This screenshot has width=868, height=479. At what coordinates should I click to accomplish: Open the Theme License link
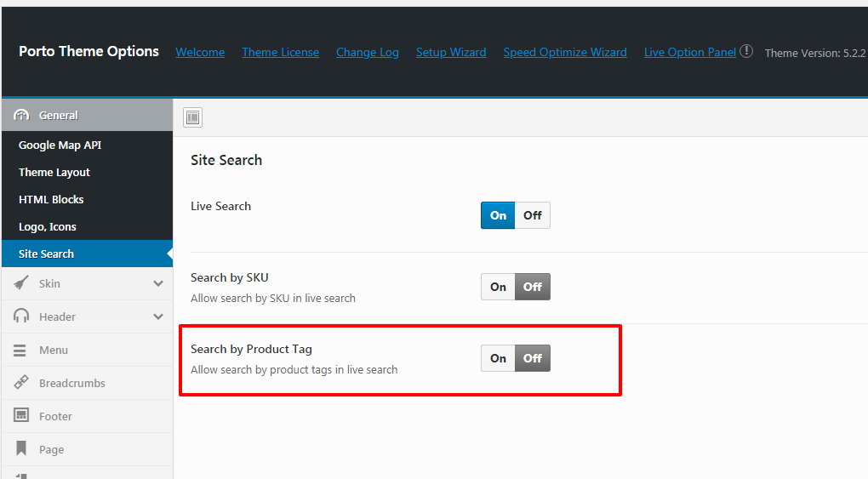(x=280, y=52)
